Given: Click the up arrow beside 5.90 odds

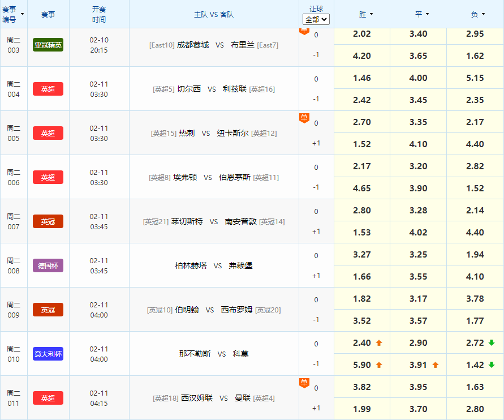Looking at the screenshot, I should pyautogui.click(x=379, y=365).
